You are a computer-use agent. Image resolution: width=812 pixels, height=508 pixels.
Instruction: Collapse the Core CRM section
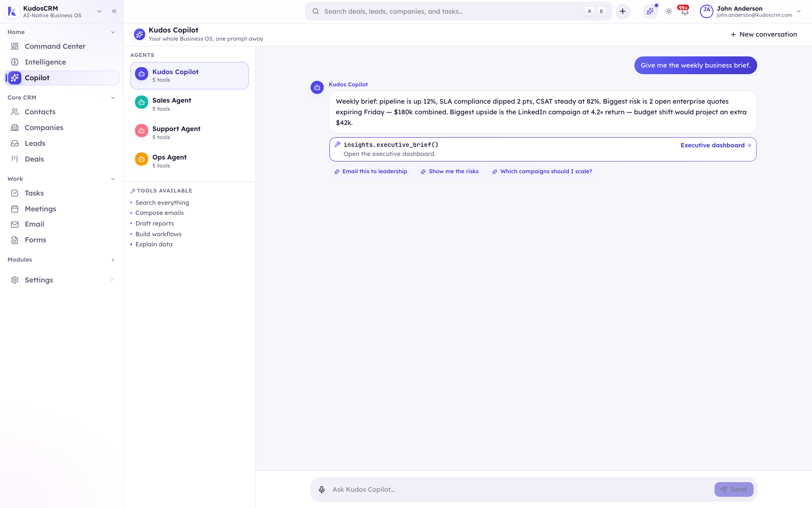[113, 98]
